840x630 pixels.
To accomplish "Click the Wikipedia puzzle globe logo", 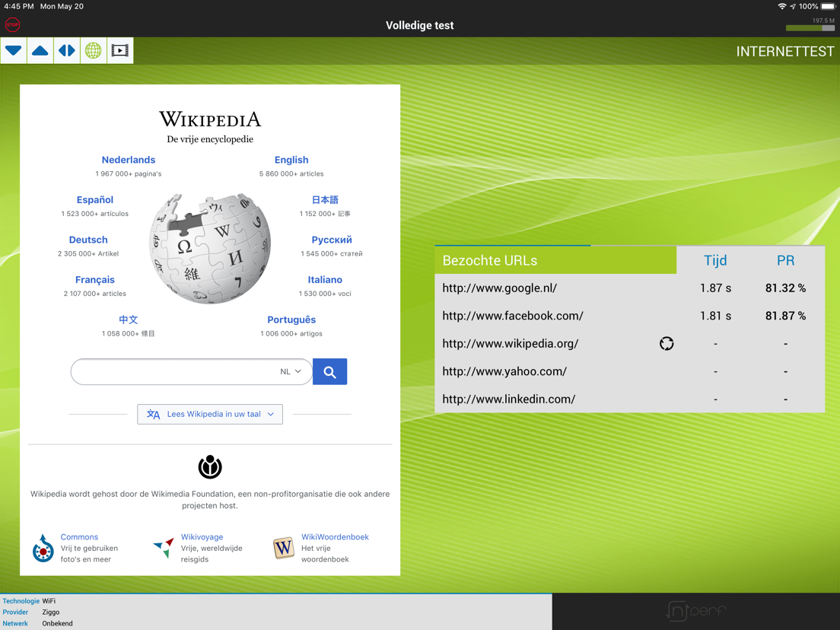I will point(210,249).
